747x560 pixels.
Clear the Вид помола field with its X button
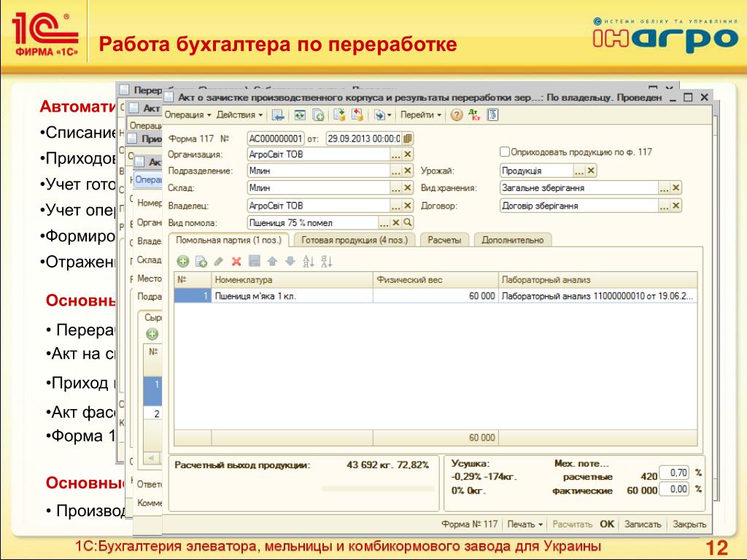tap(396, 222)
